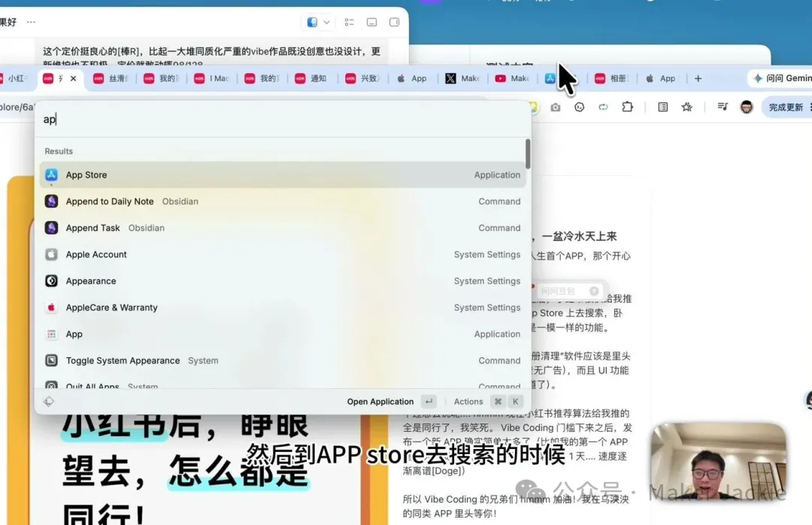The width and height of the screenshot is (812, 525).
Task: Run Toggle System Appearance command
Action: pos(283,360)
